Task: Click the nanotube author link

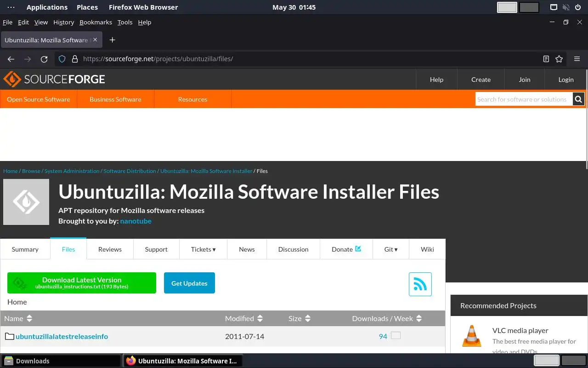Action: (x=136, y=221)
